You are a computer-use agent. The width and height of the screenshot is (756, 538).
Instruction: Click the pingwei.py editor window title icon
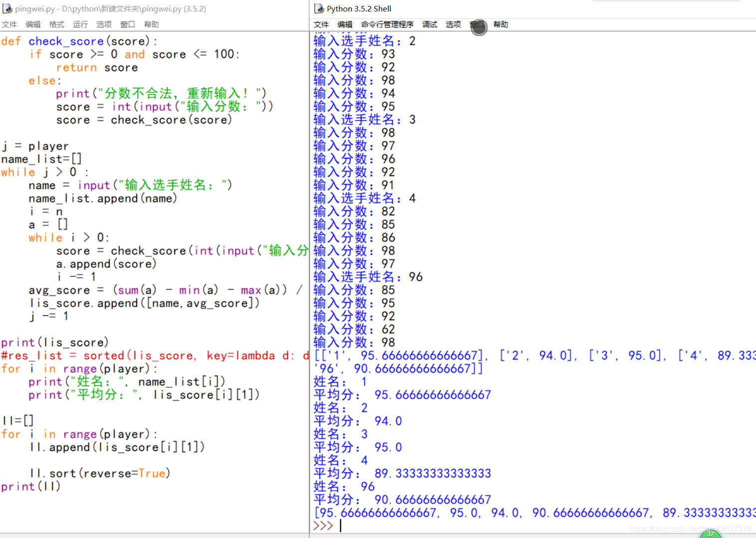(7, 8)
